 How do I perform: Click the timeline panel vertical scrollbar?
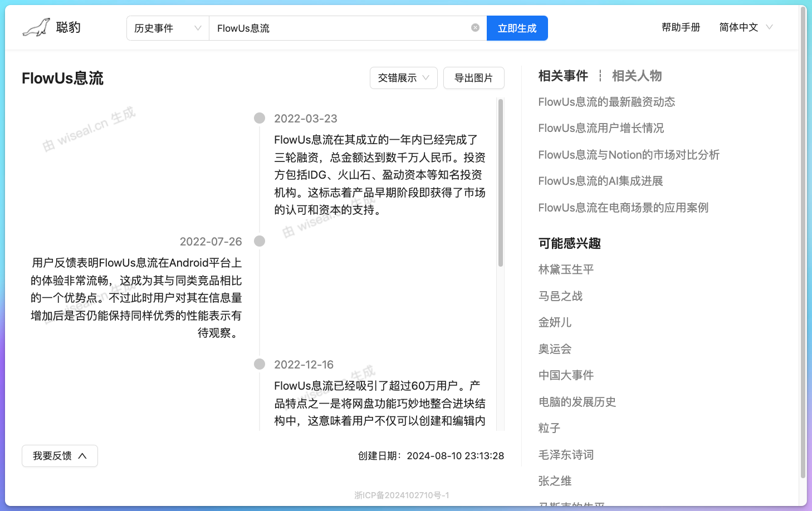[x=501, y=183]
